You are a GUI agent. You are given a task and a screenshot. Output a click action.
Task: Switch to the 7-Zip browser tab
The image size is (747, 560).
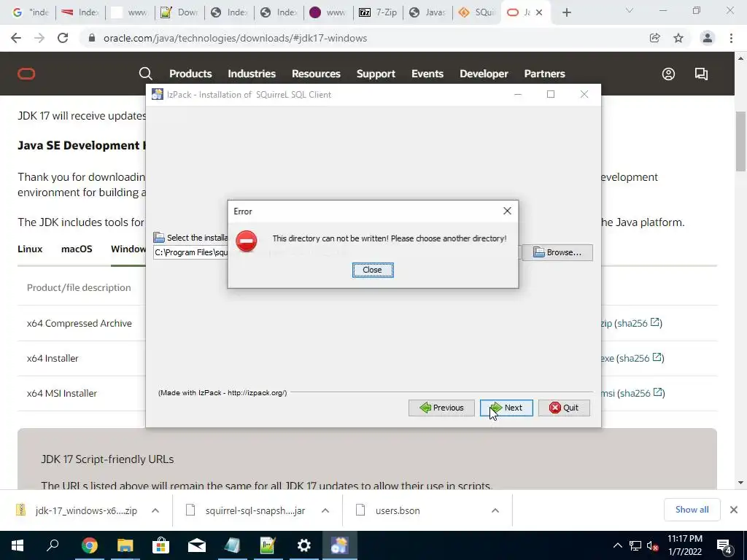tap(378, 12)
